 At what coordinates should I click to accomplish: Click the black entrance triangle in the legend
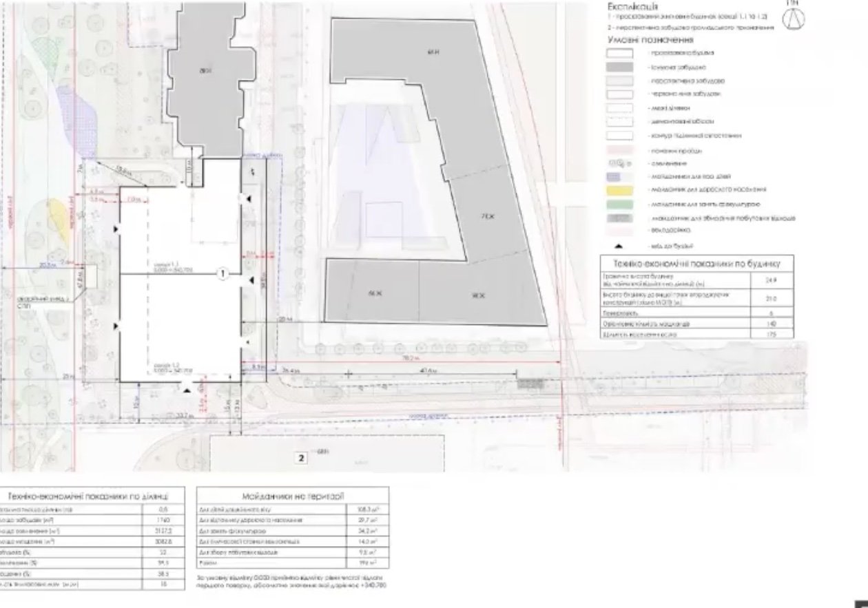pos(618,246)
